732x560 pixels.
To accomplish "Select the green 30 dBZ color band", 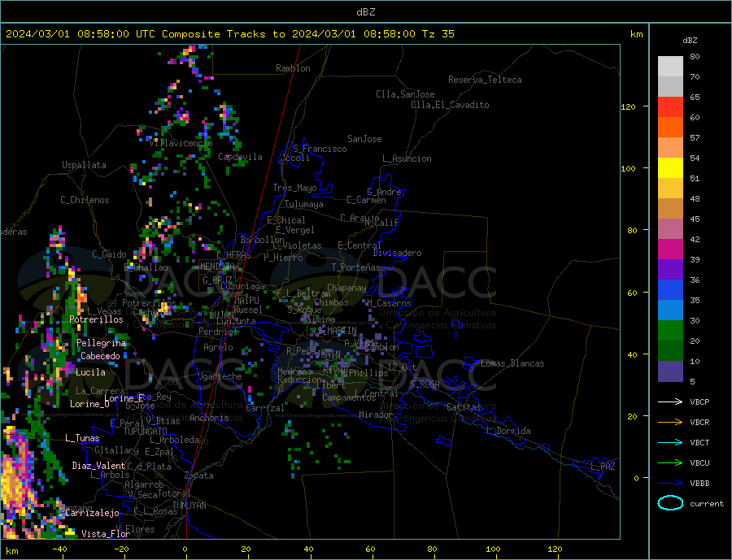I will (x=670, y=331).
